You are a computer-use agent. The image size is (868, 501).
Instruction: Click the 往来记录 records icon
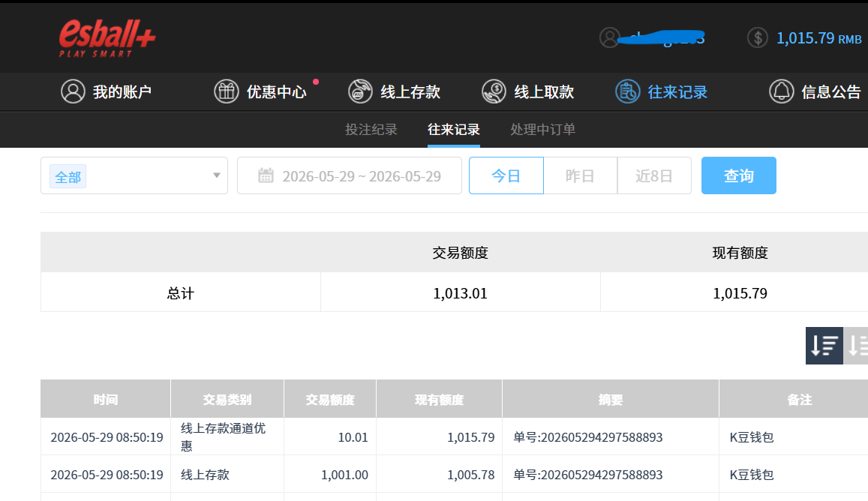[628, 91]
